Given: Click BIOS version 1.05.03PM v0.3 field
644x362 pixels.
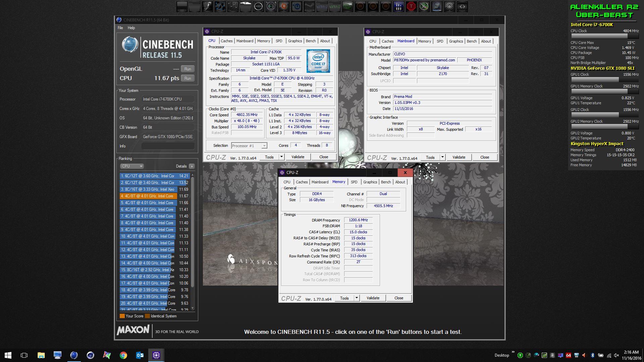Looking at the screenshot, I should tap(443, 103).
